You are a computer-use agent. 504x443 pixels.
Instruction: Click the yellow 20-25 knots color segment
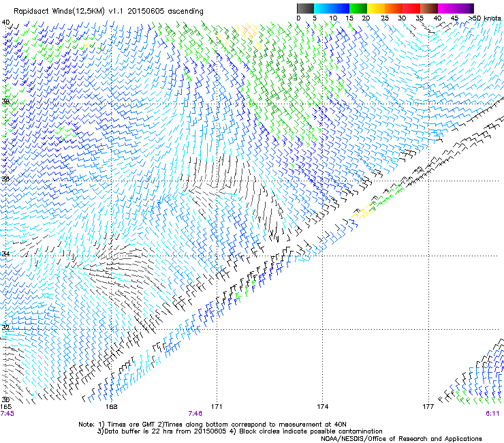(376, 8)
